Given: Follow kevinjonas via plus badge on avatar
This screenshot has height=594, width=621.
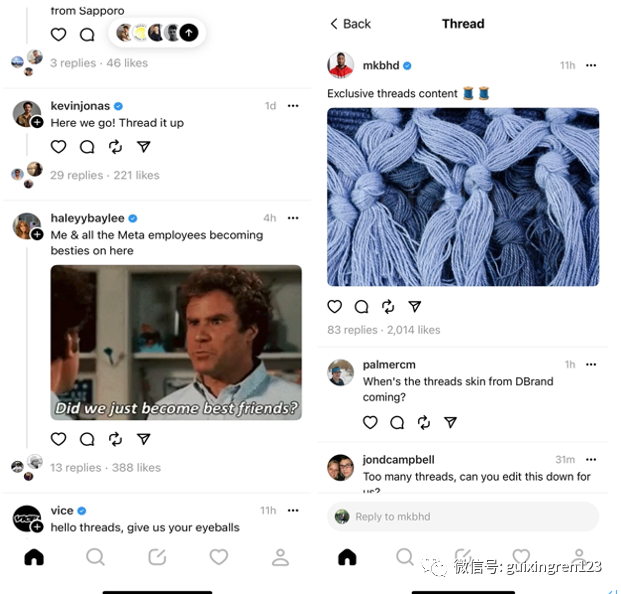Looking at the screenshot, I should [37, 122].
